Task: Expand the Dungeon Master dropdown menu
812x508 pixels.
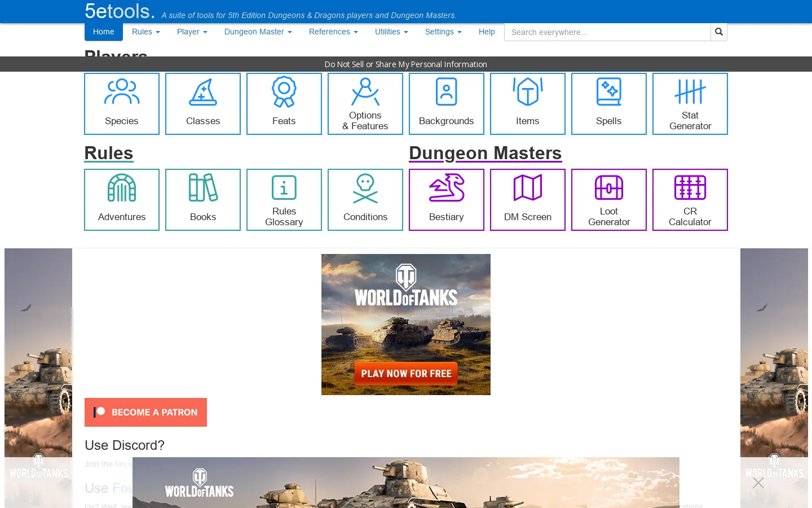Action: click(258, 32)
